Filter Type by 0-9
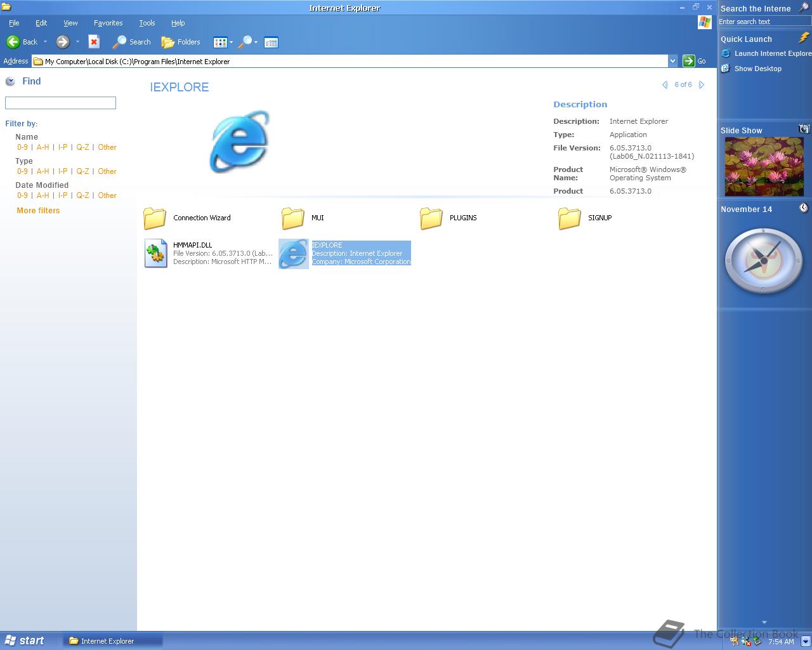812x650 pixels. pos(22,171)
